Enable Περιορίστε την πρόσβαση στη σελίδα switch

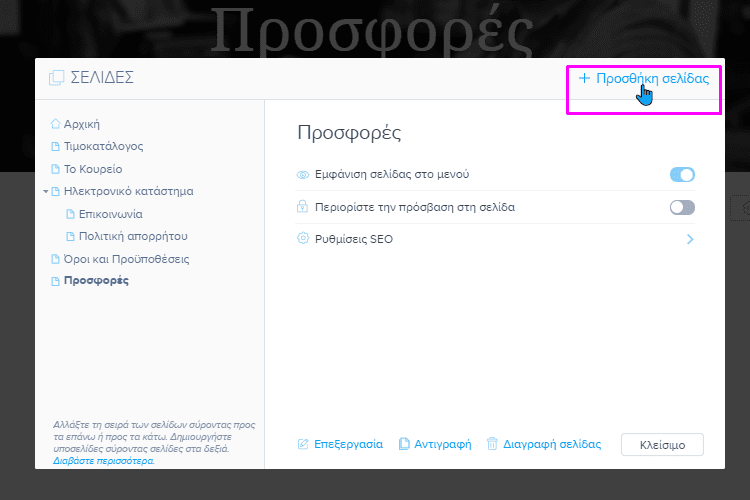tap(682, 208)
